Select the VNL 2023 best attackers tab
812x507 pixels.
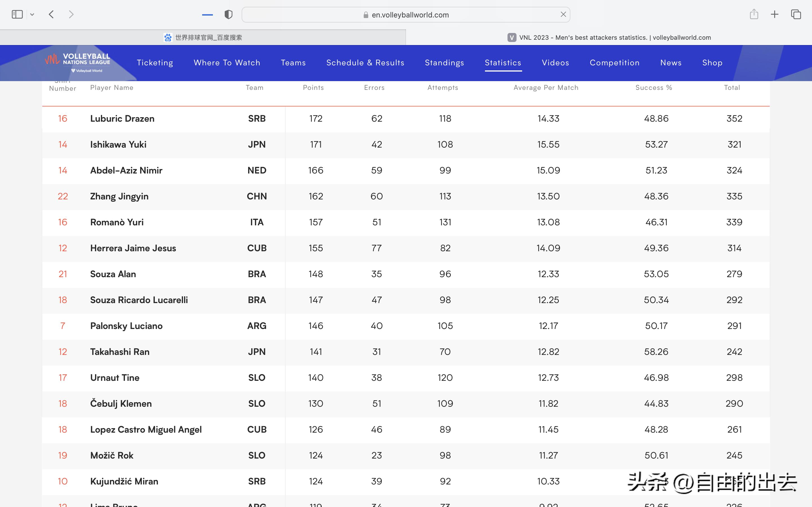click(609, 37)
